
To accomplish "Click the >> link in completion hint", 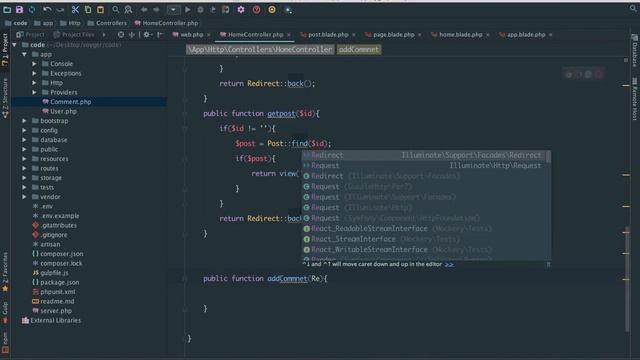I will [x=449, y=264].
